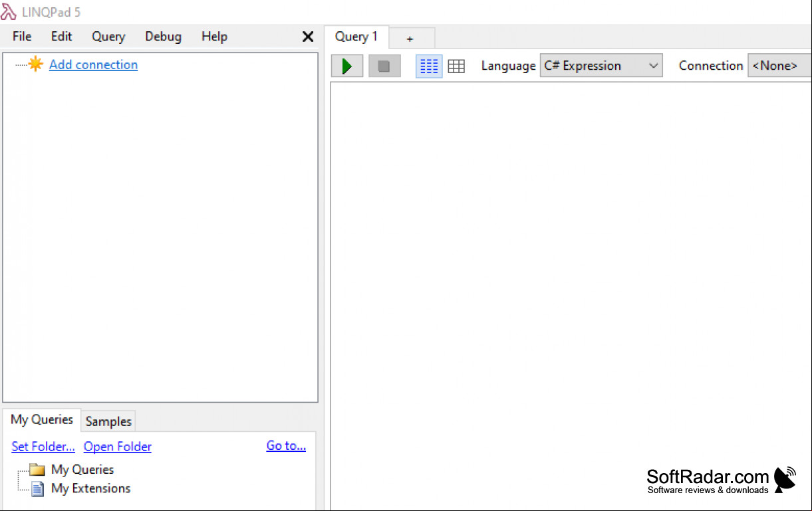Viewport: 812px width, 511px height.
Task: Click the LINQPad app icon in title bar
Action: [9, 12]
